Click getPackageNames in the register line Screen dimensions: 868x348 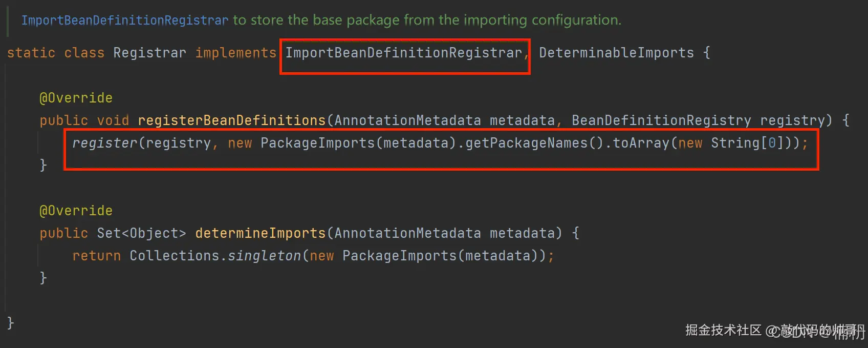(x=526, y=143)
